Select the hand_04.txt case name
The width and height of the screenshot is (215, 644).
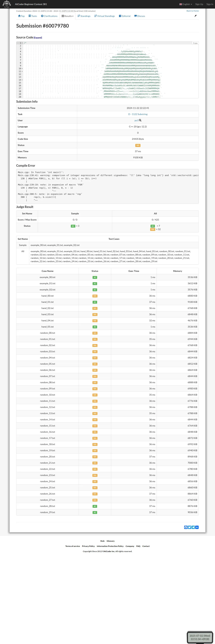coord(48,321)
